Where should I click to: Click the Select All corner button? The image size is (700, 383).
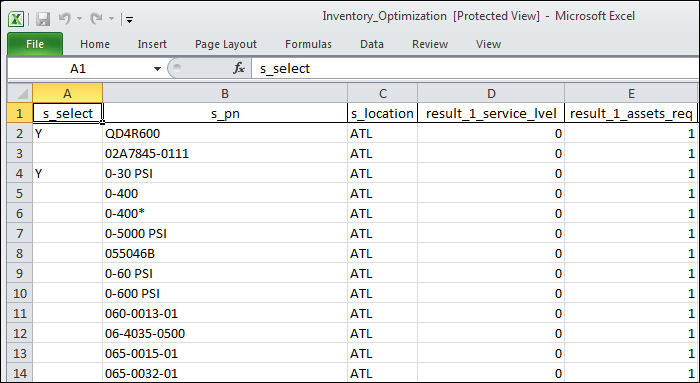click(20, 93)
